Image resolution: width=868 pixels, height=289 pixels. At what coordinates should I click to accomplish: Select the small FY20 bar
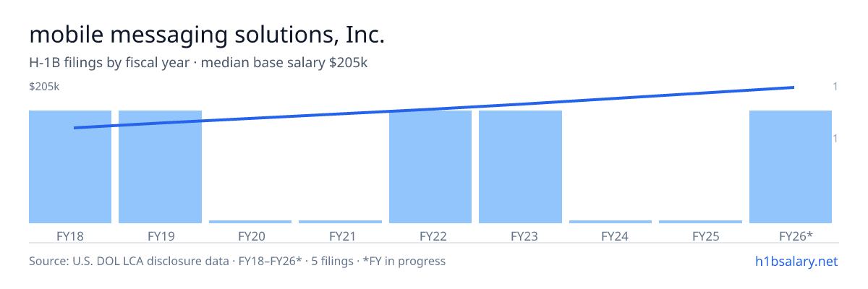[x=250, y=222]
